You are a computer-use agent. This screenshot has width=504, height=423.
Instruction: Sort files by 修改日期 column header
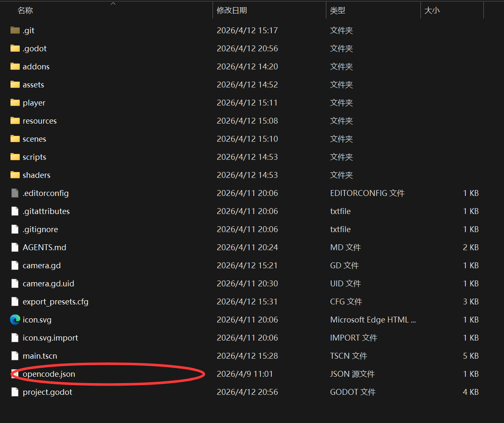(232, 11)
